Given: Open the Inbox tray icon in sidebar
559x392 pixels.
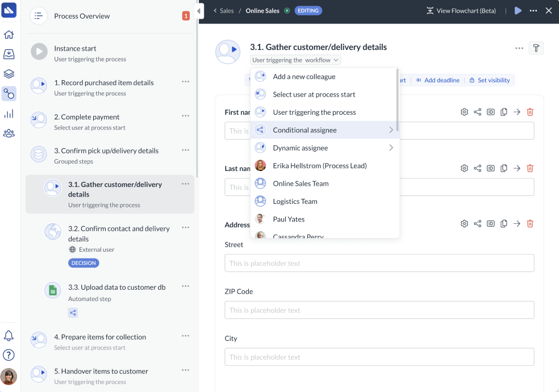Looking at the screenshot, I should 9,54.
